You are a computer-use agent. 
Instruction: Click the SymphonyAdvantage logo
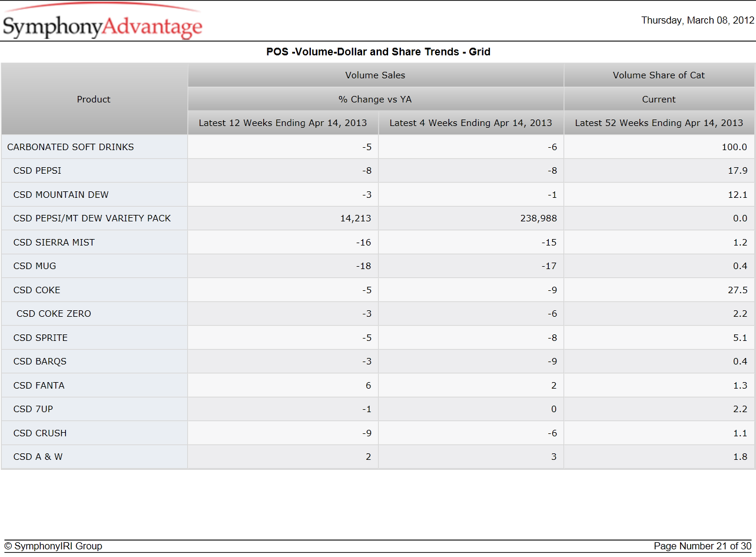(x=102, y=22)
